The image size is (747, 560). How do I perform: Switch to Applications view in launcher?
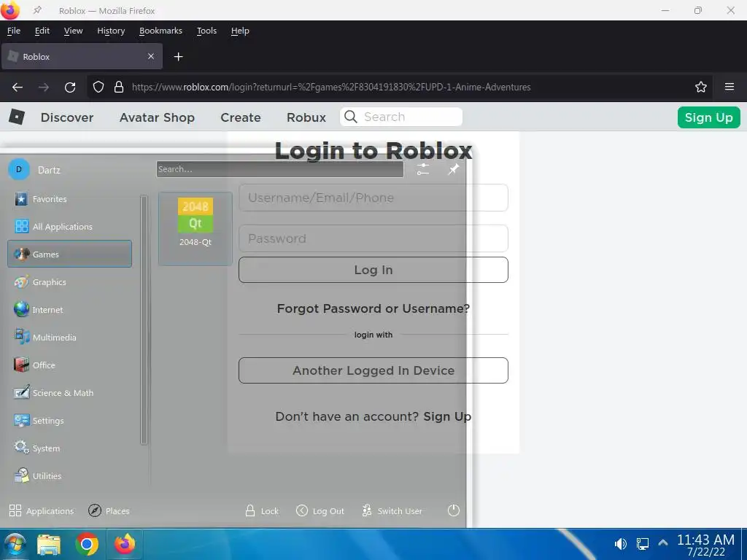click(42, 511)
